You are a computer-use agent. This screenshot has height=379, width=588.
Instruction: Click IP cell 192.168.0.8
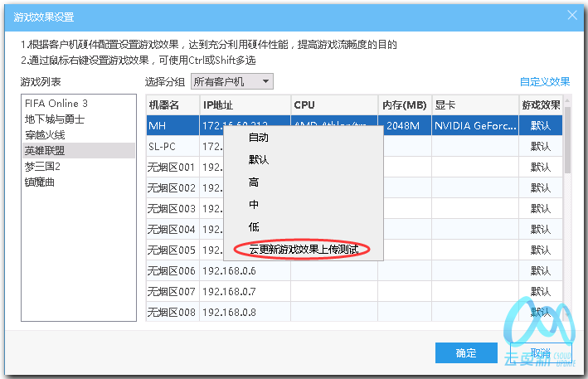[x=245, y=312]
